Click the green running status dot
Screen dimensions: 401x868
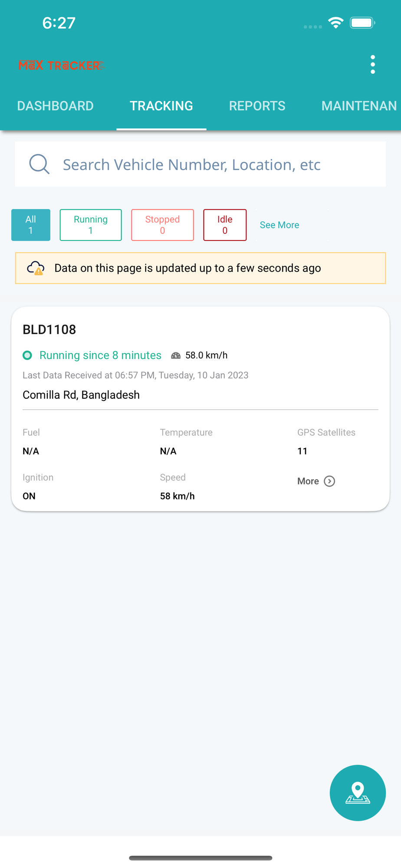[x=27, y=355]
